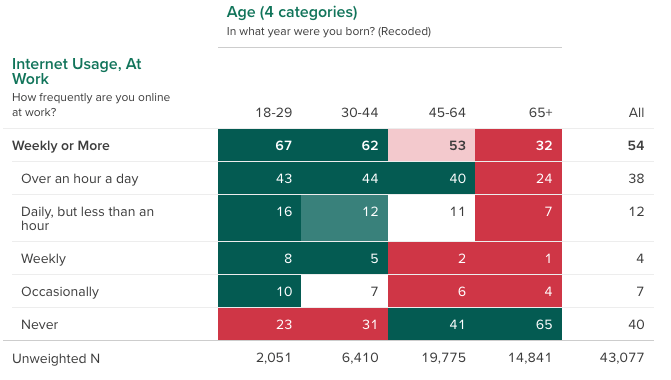Click the Unweighted N total 43,077
Screen dimensions: 671x380
point(622,357)
